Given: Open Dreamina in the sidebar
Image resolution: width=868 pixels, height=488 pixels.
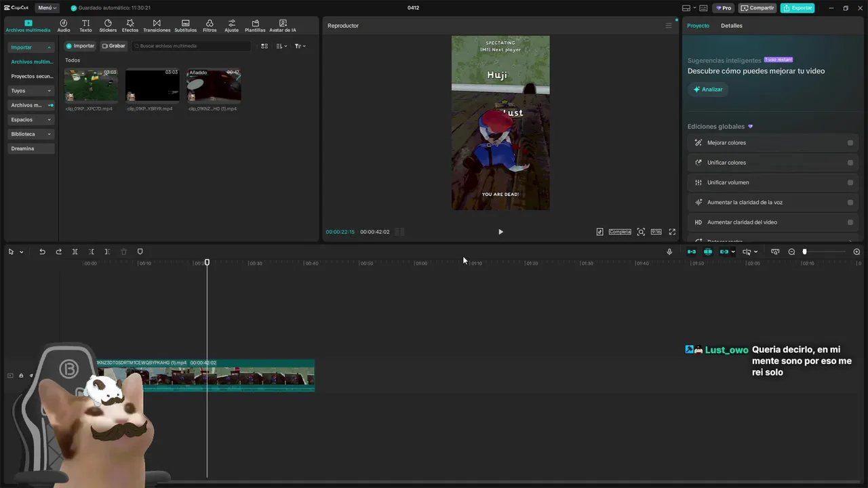Looking at the screenshot, I should tap(31, 148).
